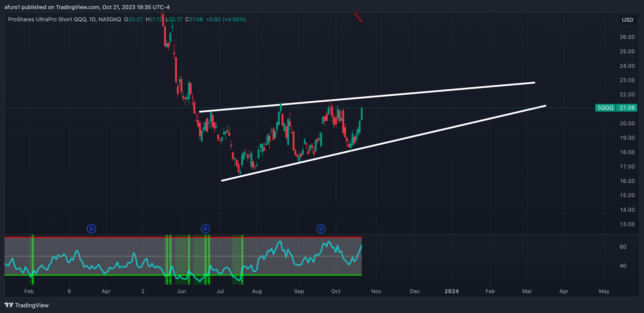This screenshot has height=313, width=644.
Task: Click the dividend marker near late June
Action: tap(205, 229)
